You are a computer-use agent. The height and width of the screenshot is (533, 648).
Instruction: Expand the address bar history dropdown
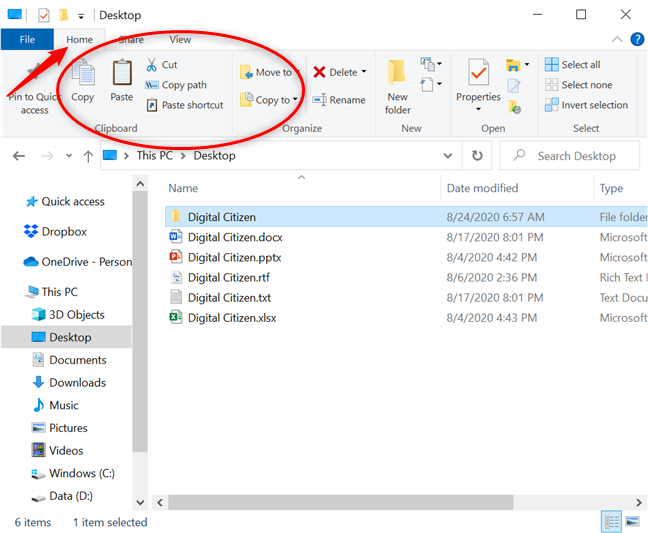click(448, 156)
